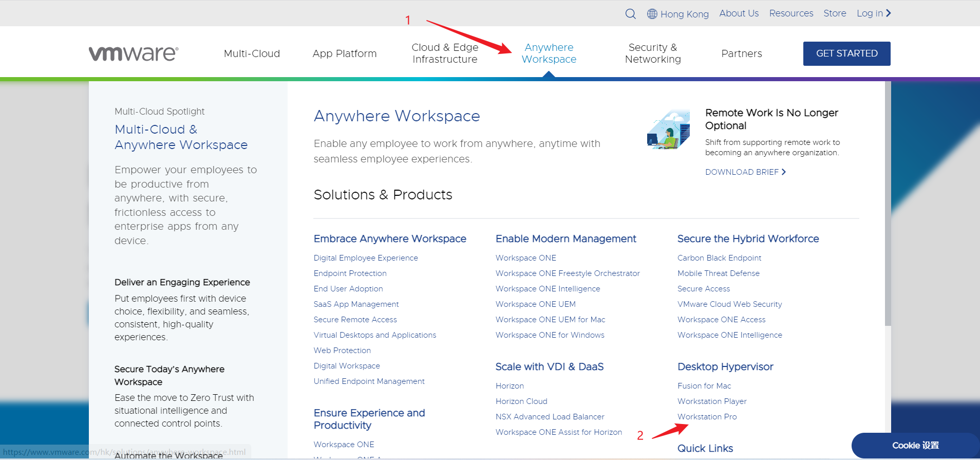Viewport: 980px width, 460px height.
Task: Open the Resources link
Action: [791, 13]
